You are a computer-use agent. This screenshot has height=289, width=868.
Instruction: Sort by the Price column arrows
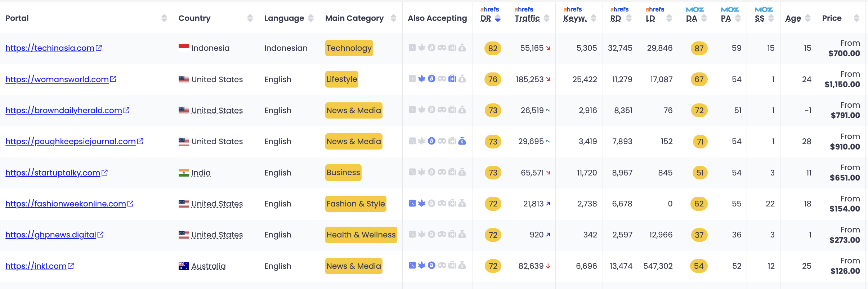[856, 18]
